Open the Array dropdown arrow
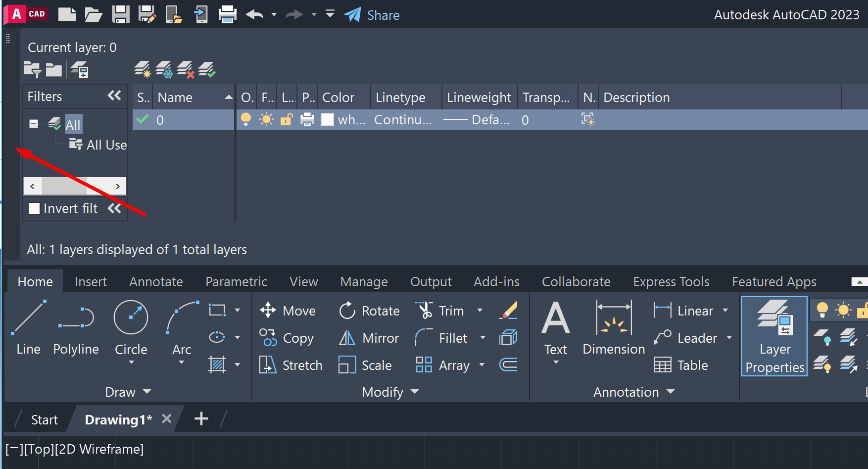This screenshot has height=469, width=868. click(x=482, y=365)
